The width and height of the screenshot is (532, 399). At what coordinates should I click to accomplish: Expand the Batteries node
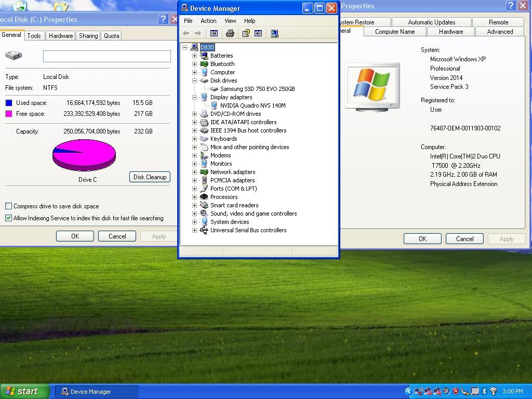point(194,56)
